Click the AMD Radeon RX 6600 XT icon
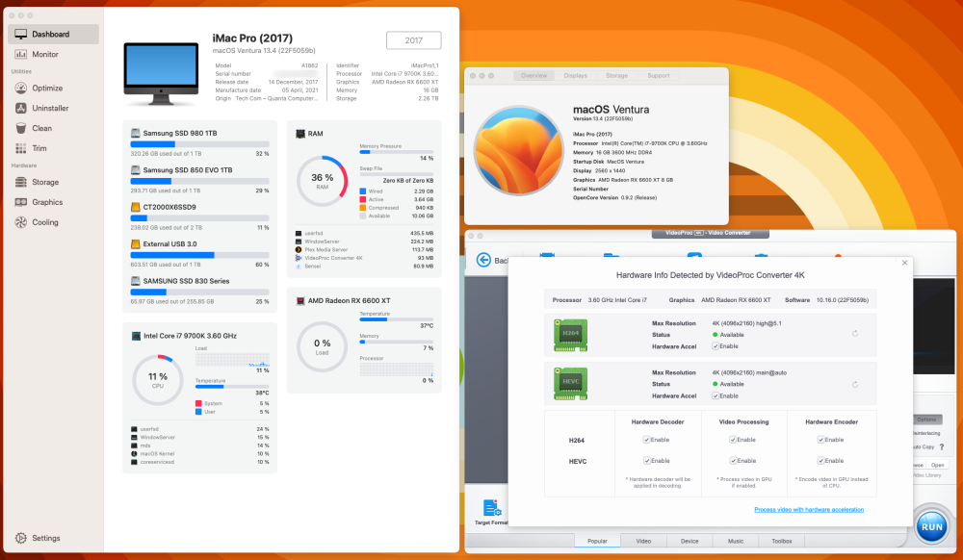This screenshot has height=560, width=963. coord(300,301)
